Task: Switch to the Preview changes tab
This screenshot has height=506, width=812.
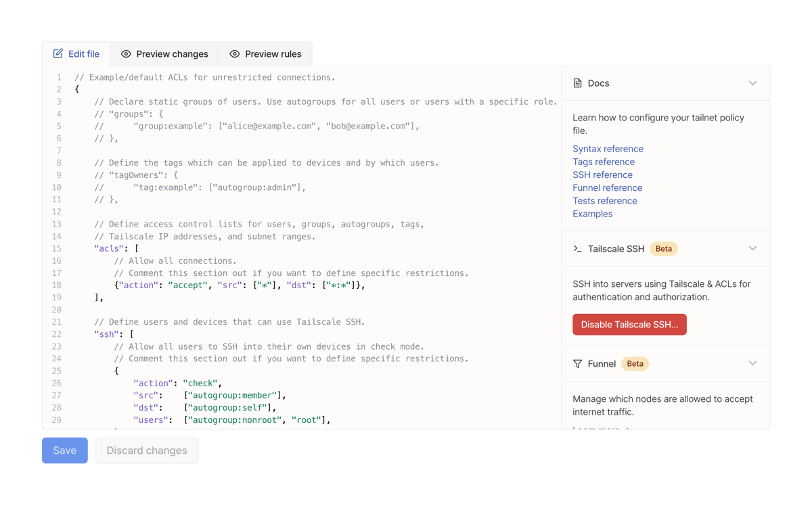Action: (164, 53)
